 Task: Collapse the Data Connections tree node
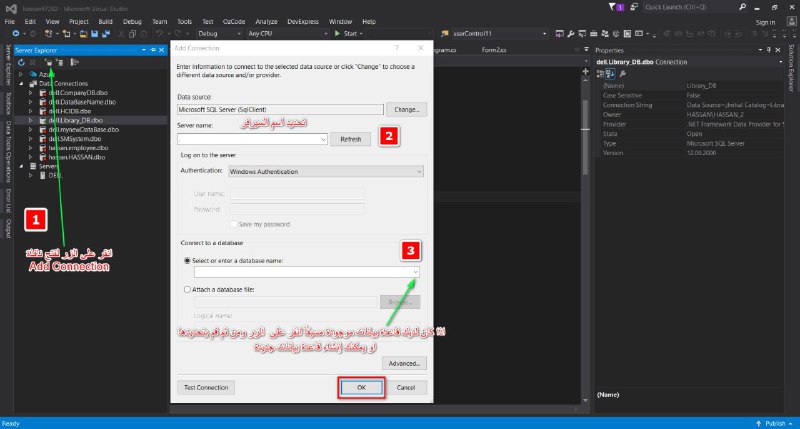tap(21, 84)
